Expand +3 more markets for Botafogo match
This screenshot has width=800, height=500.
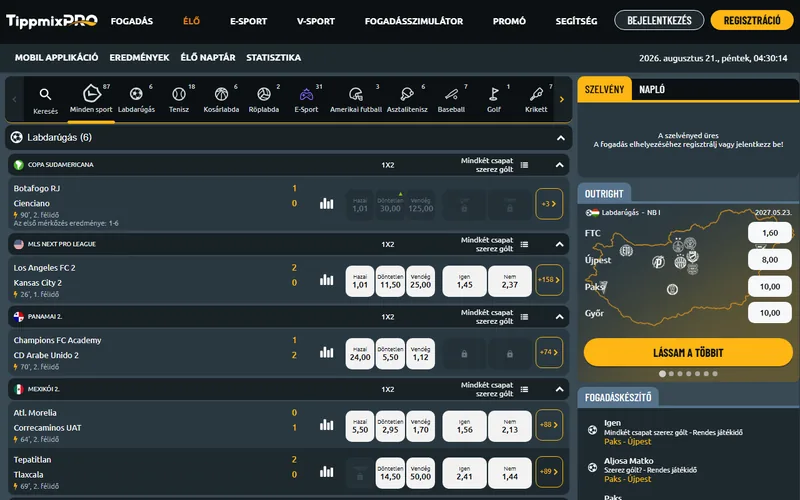549,204
